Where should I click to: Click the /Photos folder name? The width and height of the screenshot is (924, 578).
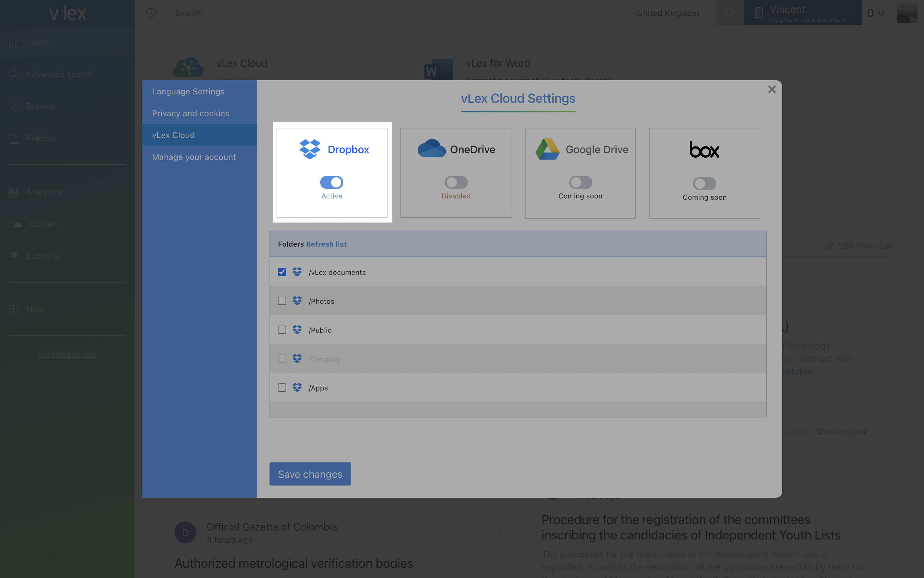pos(321,301)
